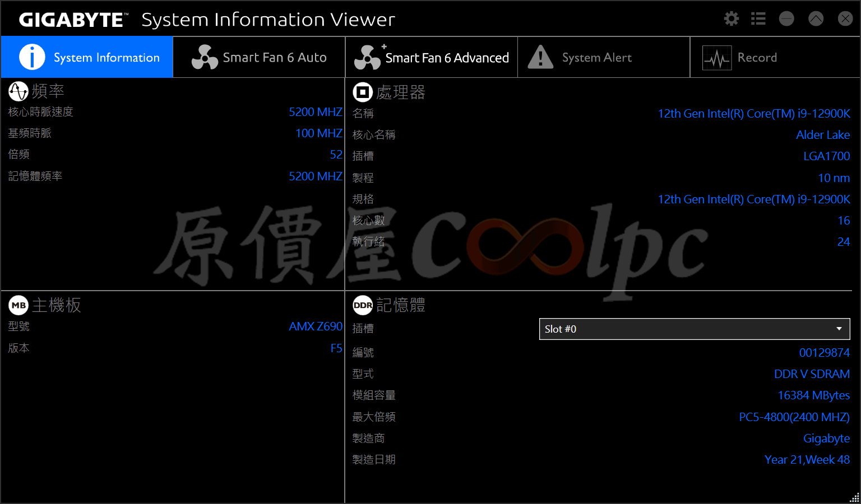This screenshot has width=861, height=504.
Task: Select the core name Alder Lake
Action: (823, 135)
